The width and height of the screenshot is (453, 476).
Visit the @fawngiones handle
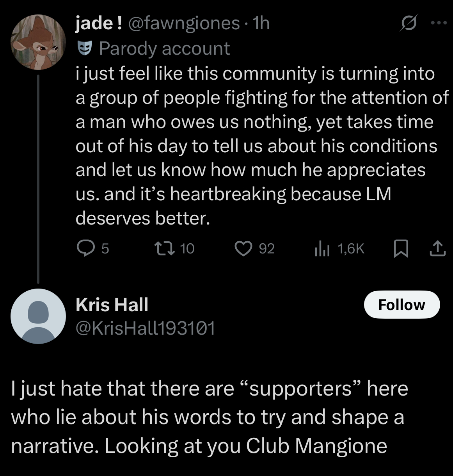[x=183, y=24]
